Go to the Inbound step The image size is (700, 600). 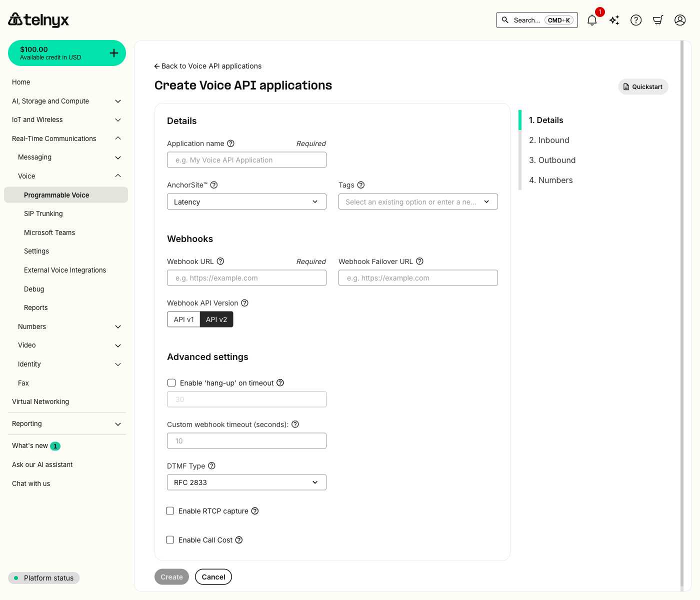[x=549, y=140]
